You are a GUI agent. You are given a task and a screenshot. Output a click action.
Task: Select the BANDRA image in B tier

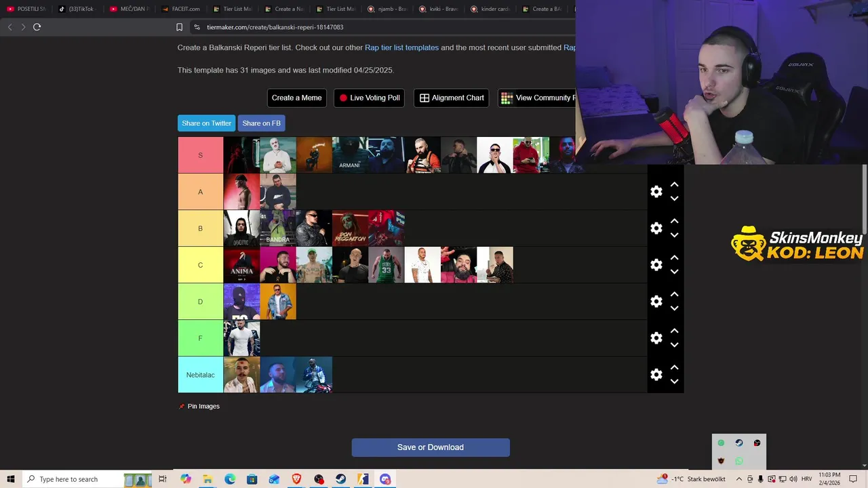278,228
